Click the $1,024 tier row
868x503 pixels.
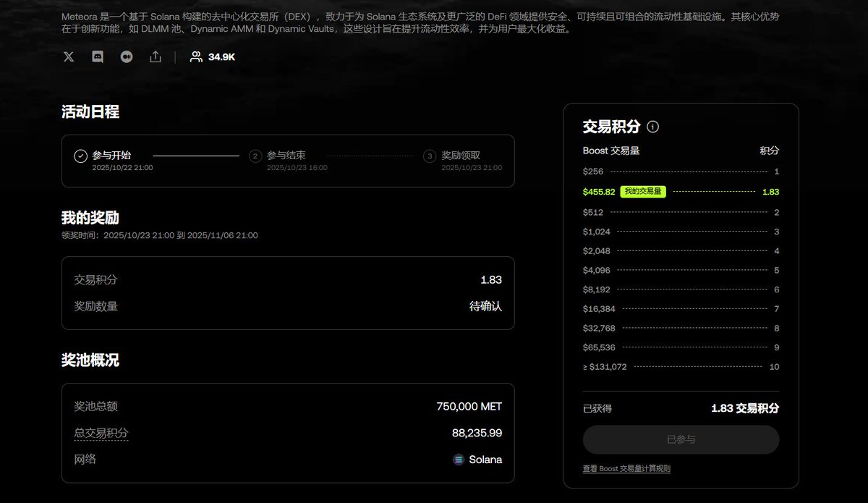click(681, 232)
